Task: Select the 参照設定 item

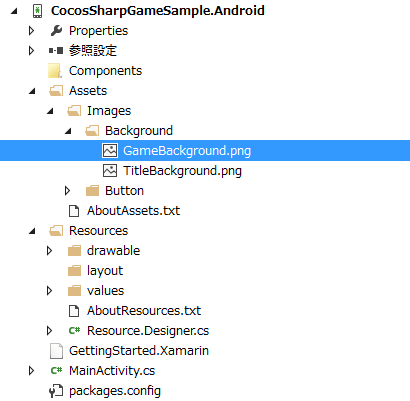Action: [93, 51]
